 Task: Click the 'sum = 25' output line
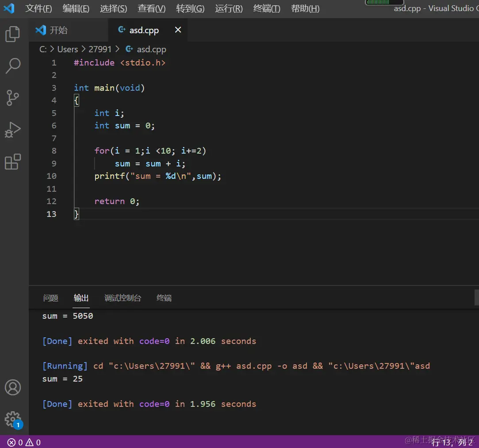point(62,379)
